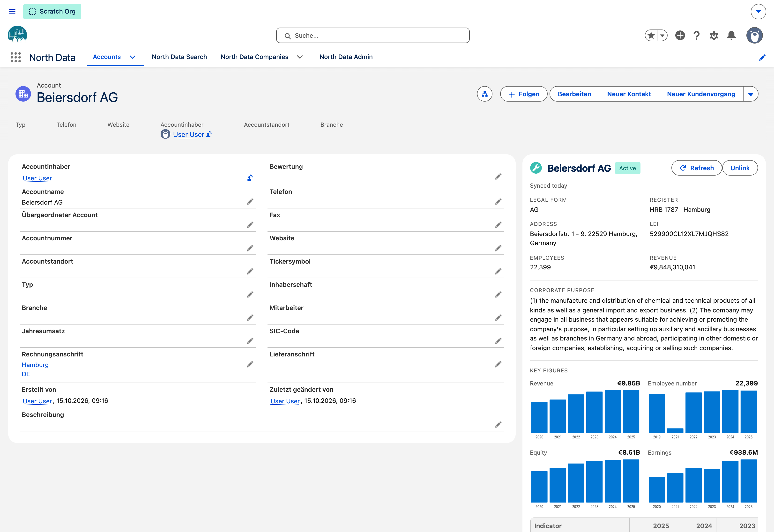This screenshot has height=532, width=774.
Task: Open the North Data Search tab
Action: coord(179,57)
